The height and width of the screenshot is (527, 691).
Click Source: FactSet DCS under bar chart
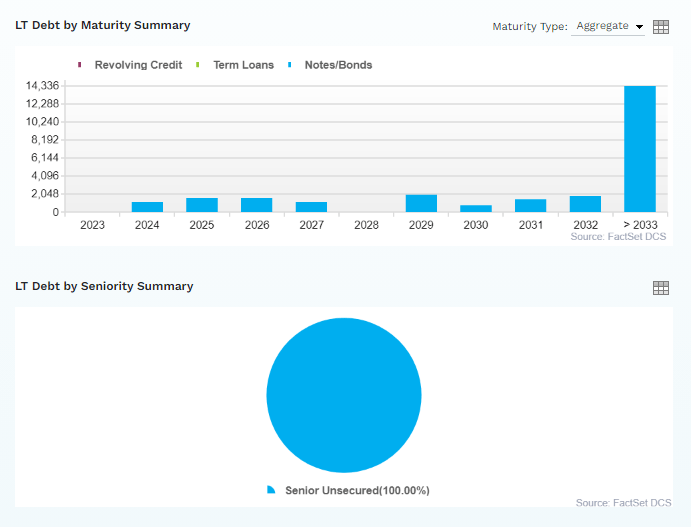pyautogui.click(x=618, y=237)
